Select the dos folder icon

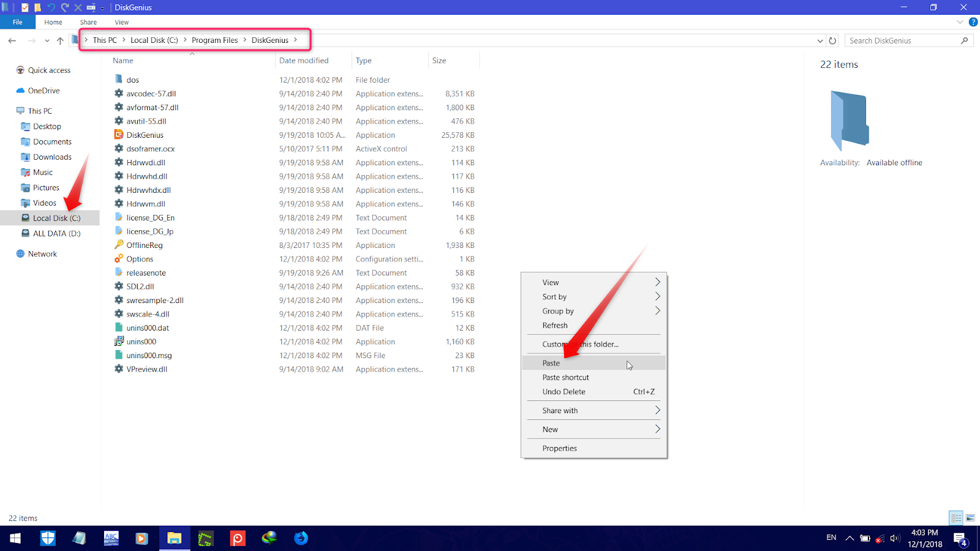coord(119,80)
